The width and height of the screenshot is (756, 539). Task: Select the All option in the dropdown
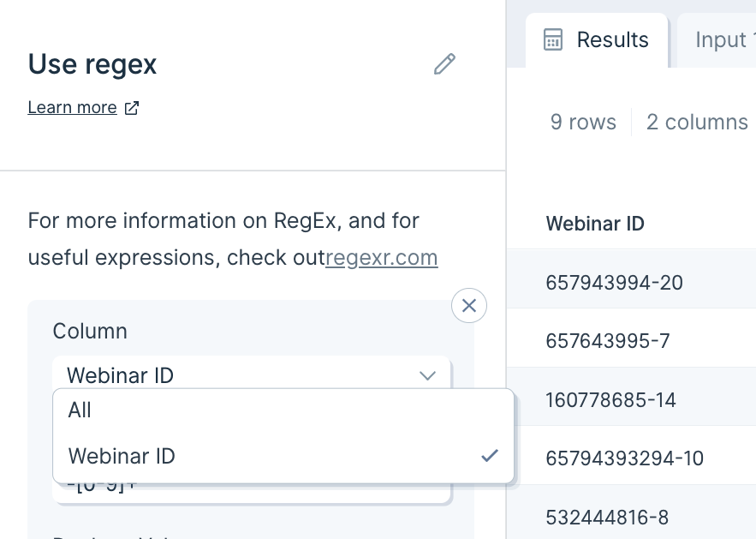coord(283,410)
